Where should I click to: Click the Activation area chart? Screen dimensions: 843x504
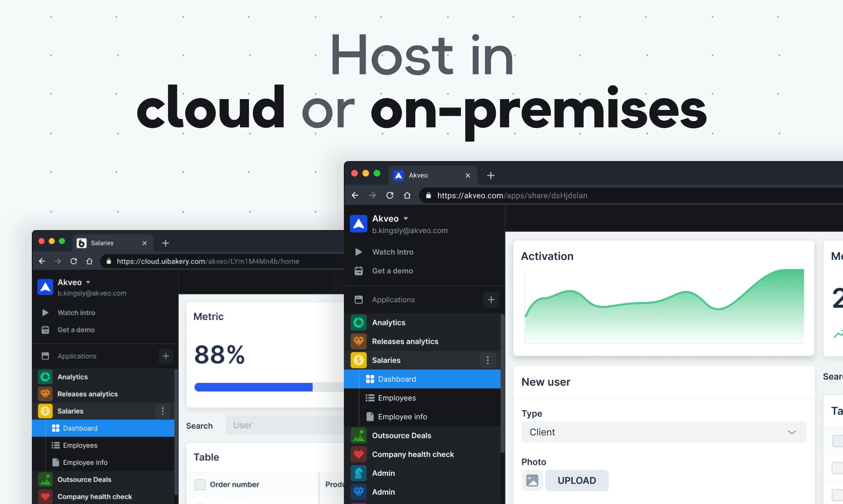click(664, 306)
